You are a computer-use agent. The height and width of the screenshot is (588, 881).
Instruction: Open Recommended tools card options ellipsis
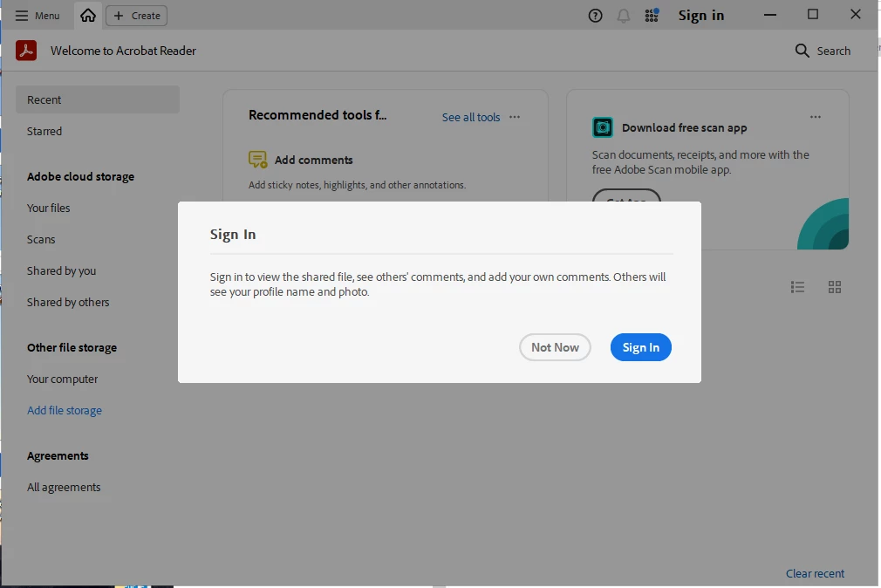(515, 117)
